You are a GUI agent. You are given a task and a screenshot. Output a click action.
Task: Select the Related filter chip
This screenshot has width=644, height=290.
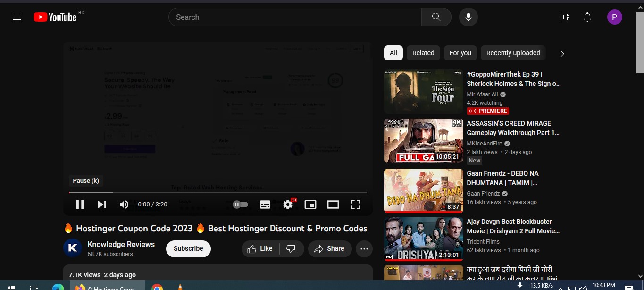(x=423, y=53)
